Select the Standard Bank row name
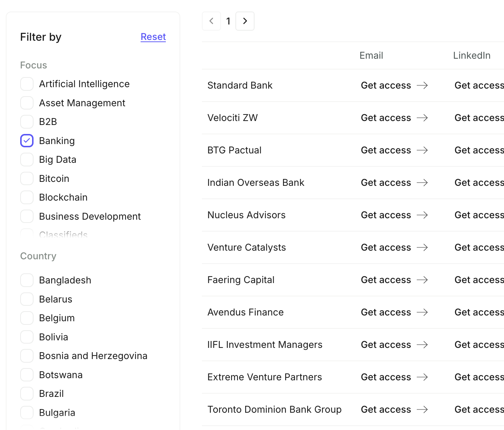This screenshot has height=430, width=504. click(x=240, y=85)
